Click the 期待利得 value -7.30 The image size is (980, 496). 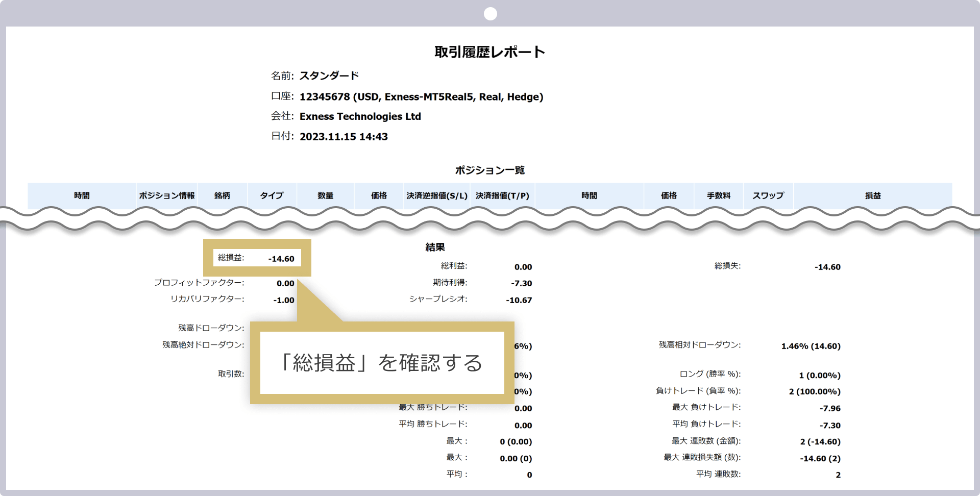coord(521,284)
